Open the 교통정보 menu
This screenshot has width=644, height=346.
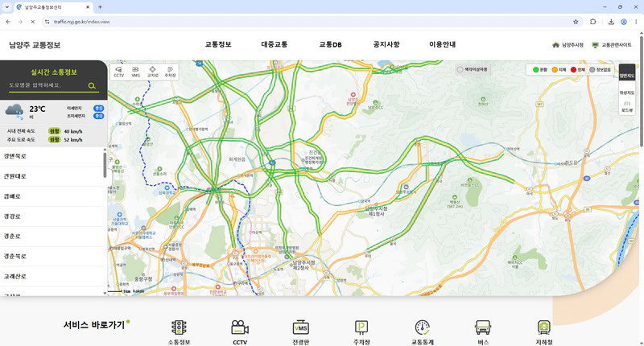(x=218, y=44)
